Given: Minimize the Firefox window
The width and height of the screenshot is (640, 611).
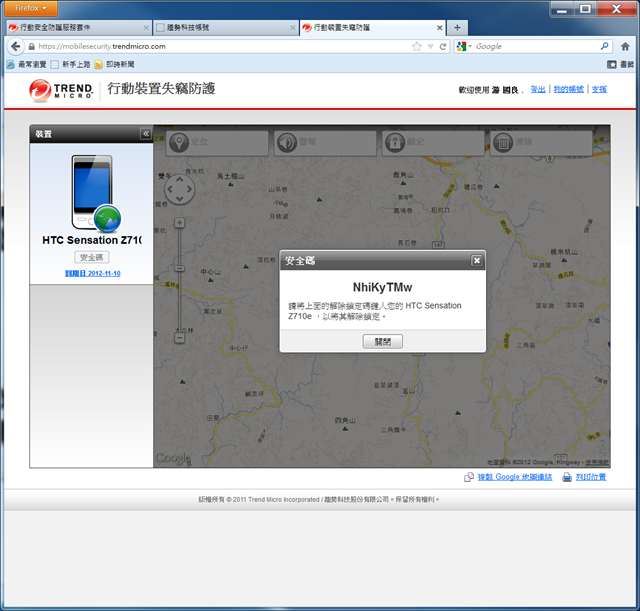Looking at the screenshot, I should coord(562,9).
